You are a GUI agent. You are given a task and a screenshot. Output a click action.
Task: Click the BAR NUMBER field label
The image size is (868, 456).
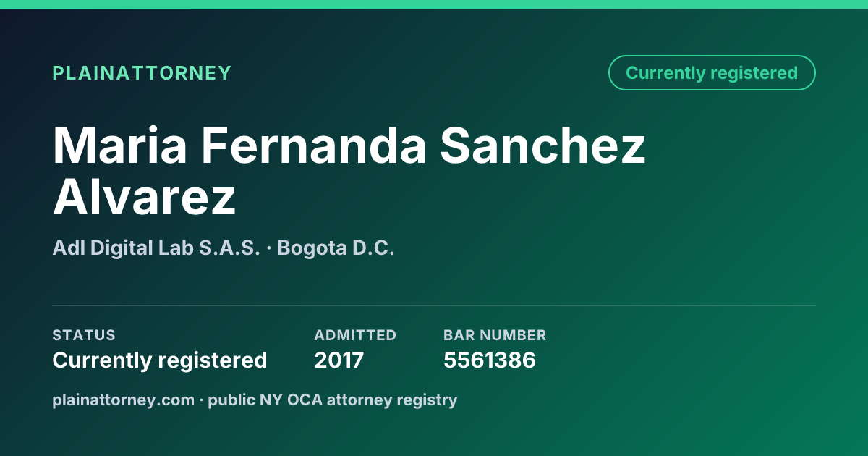click(495, 335)
